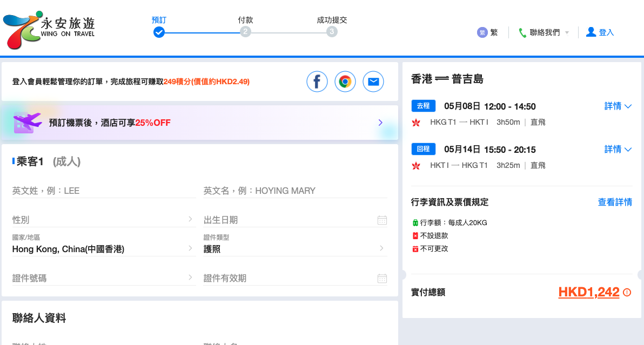This screenshot has height=345, width=644.
Task: Sign in with Facebook icon
Action: [317, 82]
